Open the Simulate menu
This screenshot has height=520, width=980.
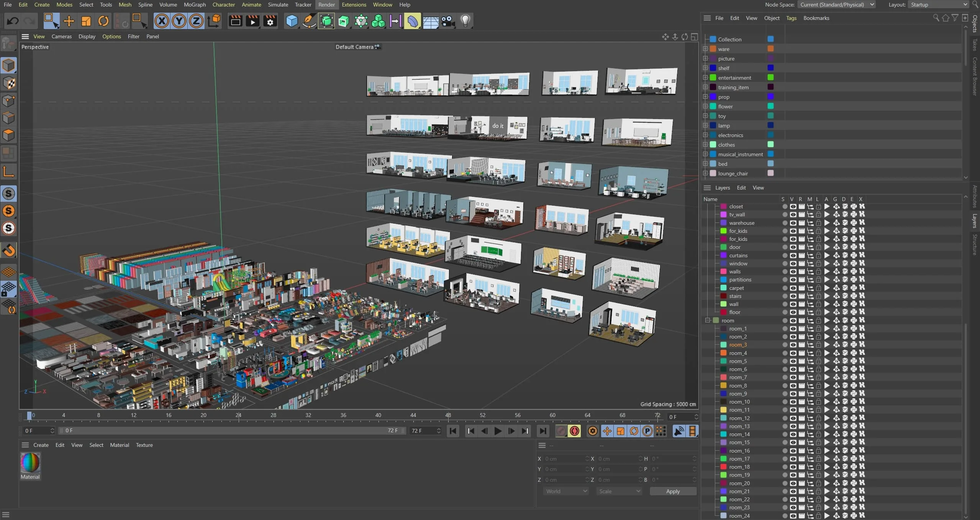[x=278, y=5]
